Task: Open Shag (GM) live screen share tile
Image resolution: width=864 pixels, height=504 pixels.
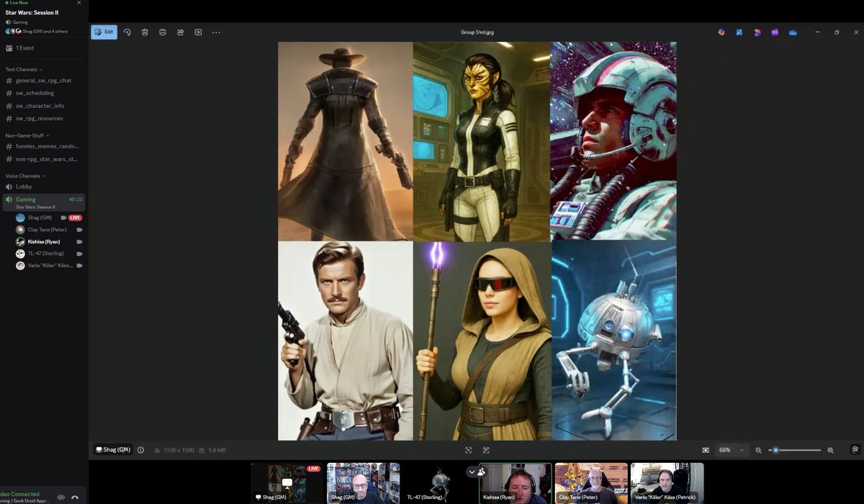Action: point(287,483)
